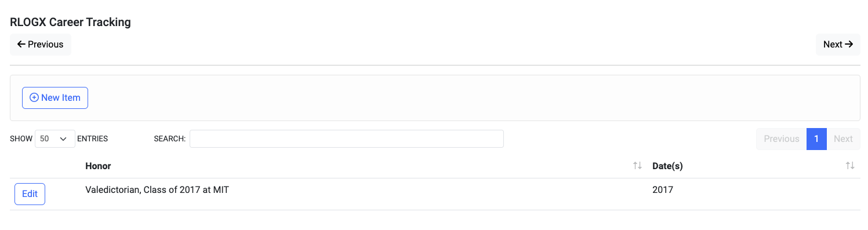
Task: Click the right arrow icon on Next
Action: [849, 45]
